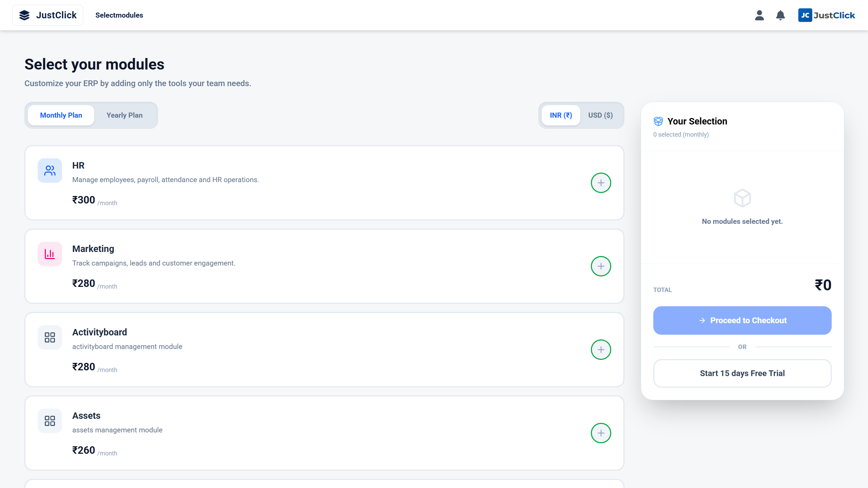Open the Selectmodules nav item
868x488 pixels.
tap(119, 15)
